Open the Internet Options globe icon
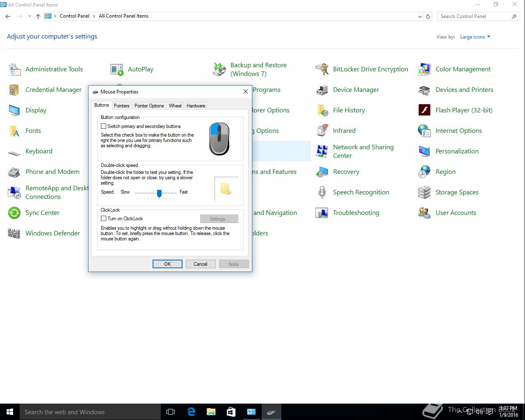525x420 pixels. [x=425, y=131]
